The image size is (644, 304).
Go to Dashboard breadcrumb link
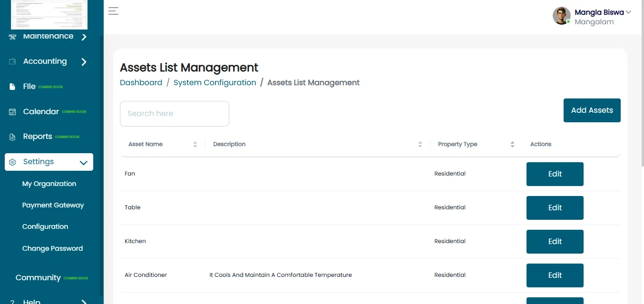[x=141, y=82]
